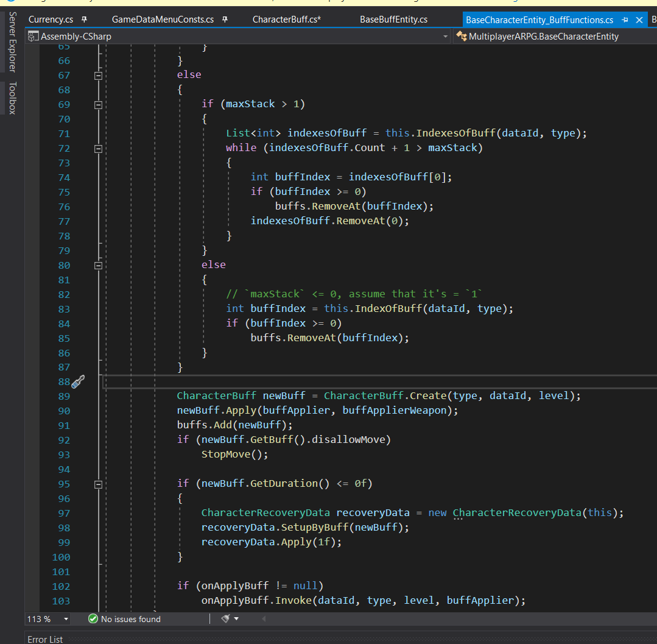Viewport: 657px width, 644px height.
Task: Click newBuff.Apply on line 90
Action: click(x=217, y=411)
